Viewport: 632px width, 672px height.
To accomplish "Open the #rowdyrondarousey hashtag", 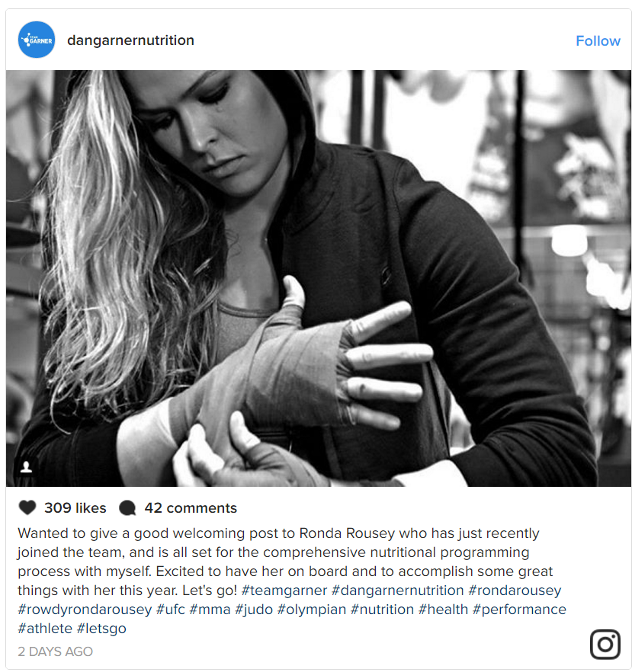I will (85, 610).
